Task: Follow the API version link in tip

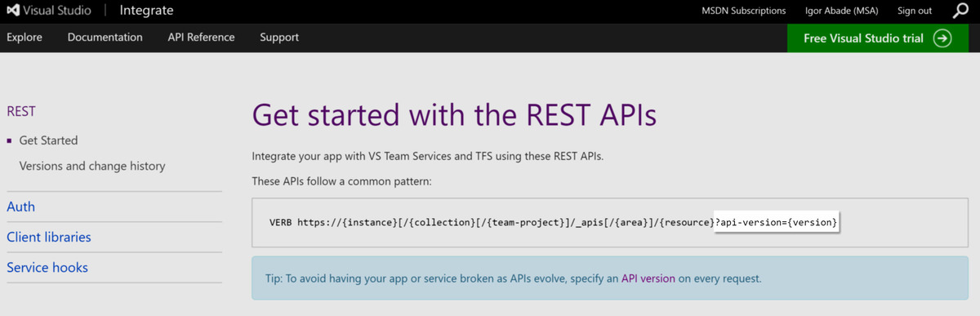Action: (648, 278)
